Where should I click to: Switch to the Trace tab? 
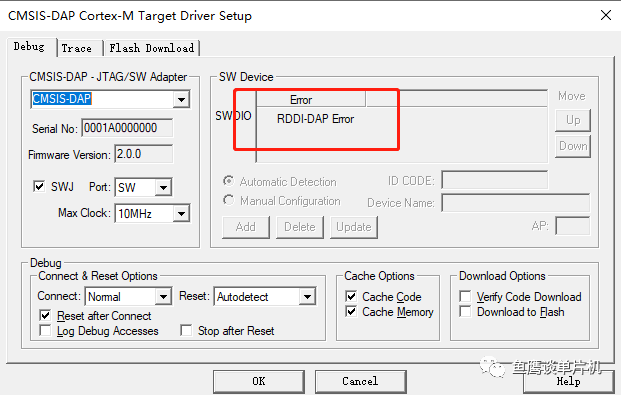coord(76,48)
